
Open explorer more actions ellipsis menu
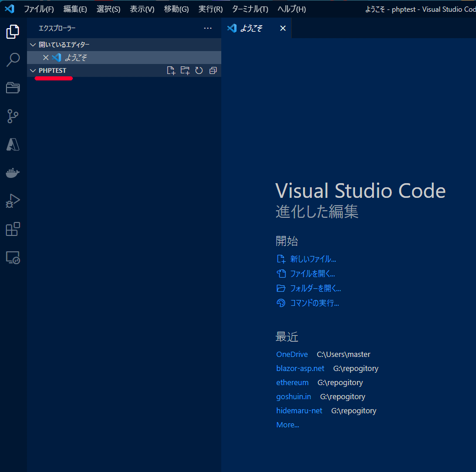(208, 28)
